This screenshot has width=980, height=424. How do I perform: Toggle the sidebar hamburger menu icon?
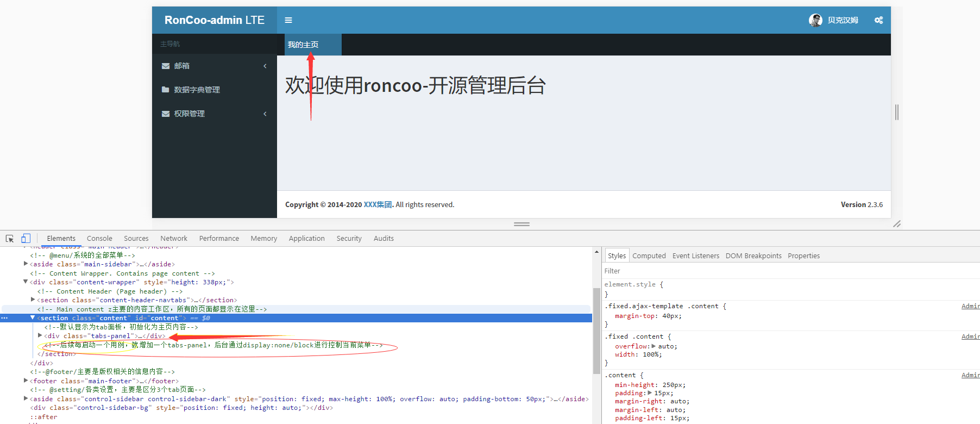pos(288,20)
